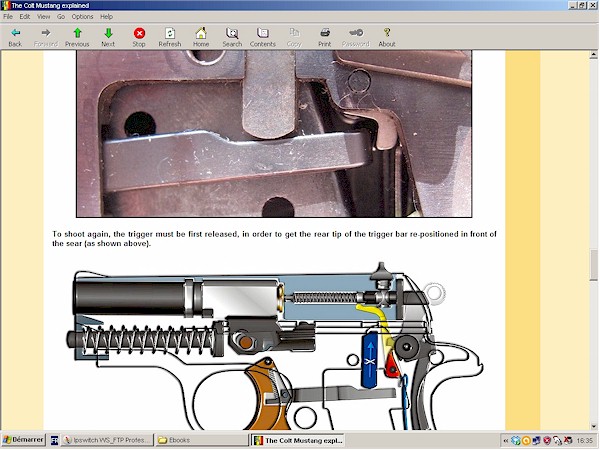Click the greyed Copy toolbar icon

tap(294, 37)
